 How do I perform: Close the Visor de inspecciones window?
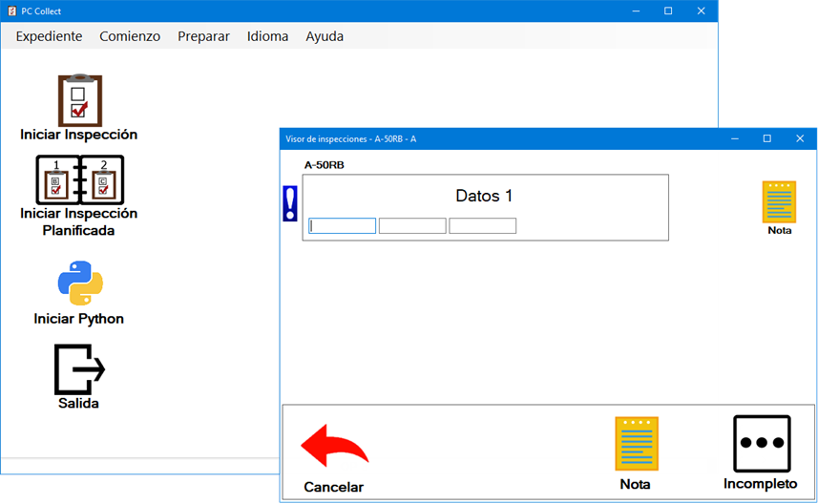pyautogui.click(x=800, y=138)
